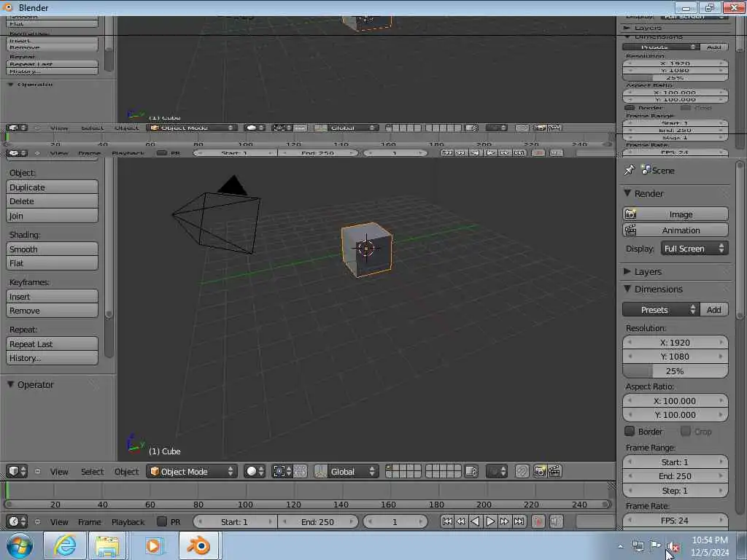Open the viewport shading selector
Viewport: 747px width, 560px height.
coord(255,472)
